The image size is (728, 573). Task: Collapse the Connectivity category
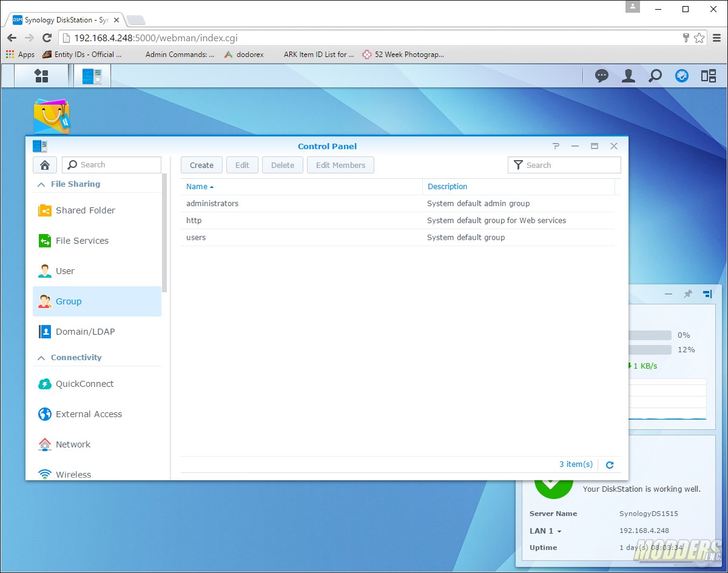41,358
